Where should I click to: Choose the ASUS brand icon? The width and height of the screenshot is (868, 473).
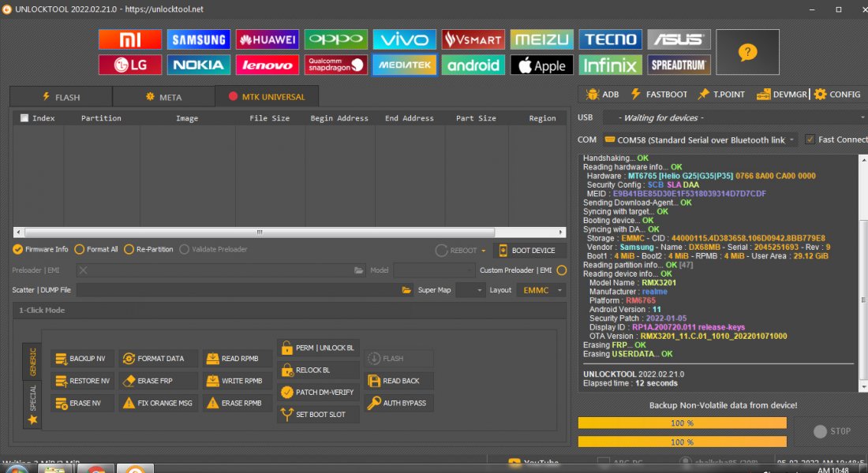679,39
